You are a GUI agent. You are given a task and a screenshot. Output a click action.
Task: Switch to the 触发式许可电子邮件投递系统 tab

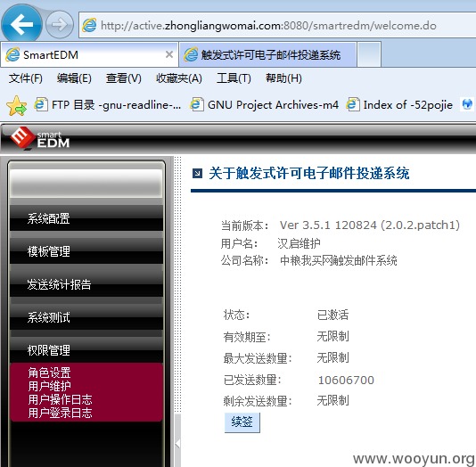(x=267, y=55)
